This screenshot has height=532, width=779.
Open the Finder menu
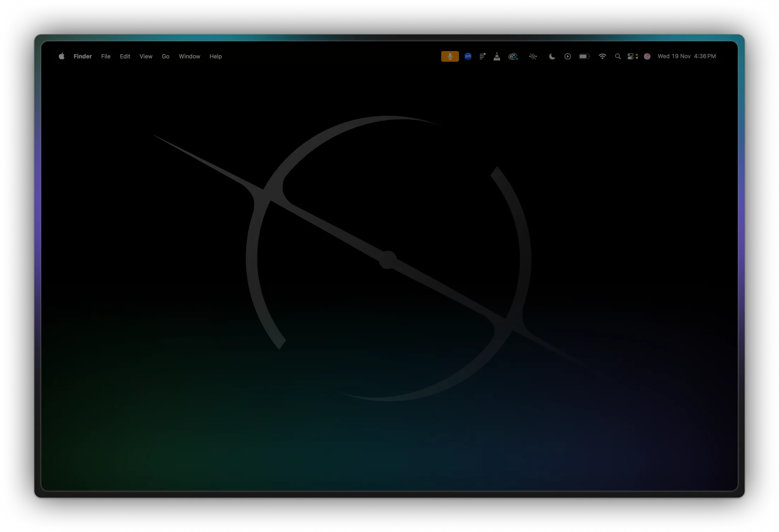point(83,56)
